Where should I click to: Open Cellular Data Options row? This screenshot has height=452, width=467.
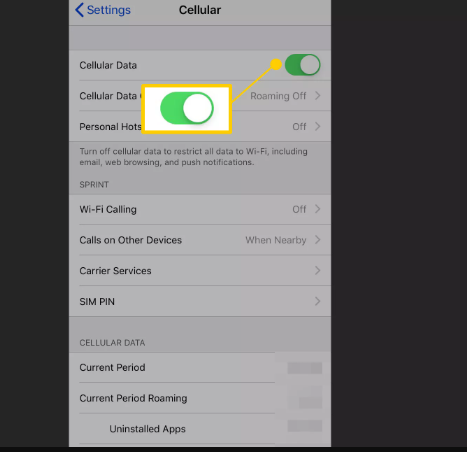tap(200, 96)
